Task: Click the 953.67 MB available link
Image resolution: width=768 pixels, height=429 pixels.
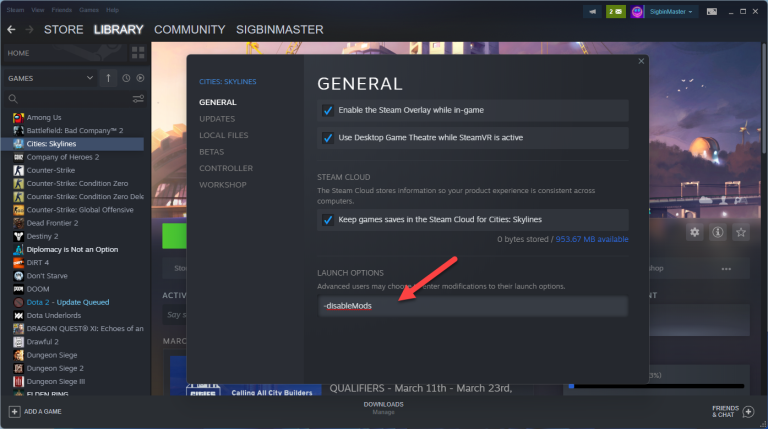Action: [x=592, y=239]
